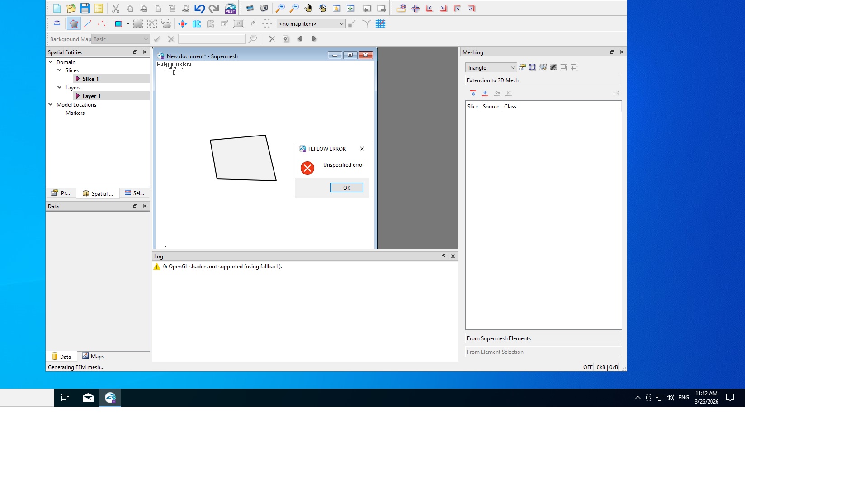Click the Save disk icon
This screenshot has height=488, width=868.
[85, 8]
